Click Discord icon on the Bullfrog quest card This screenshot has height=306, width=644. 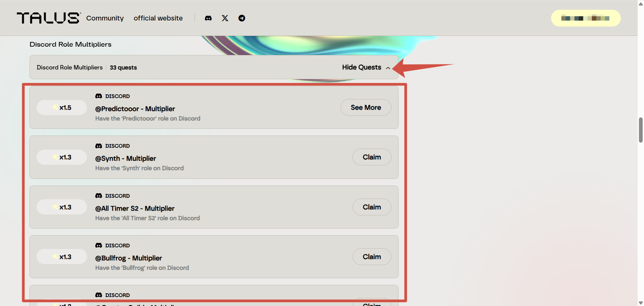pos(99,245)
